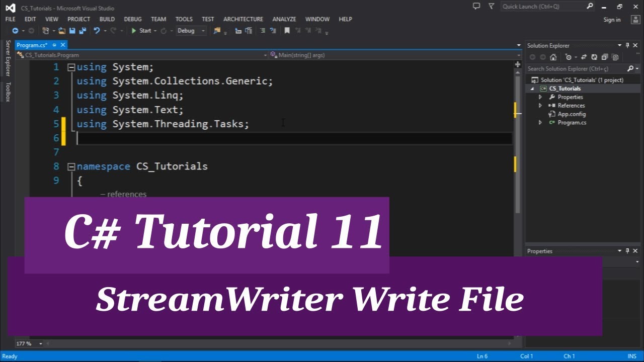Click the Solution Explorer Home icon
This screenshot has width=644, height=362.
pyautogui.click(x=553, y=57)
